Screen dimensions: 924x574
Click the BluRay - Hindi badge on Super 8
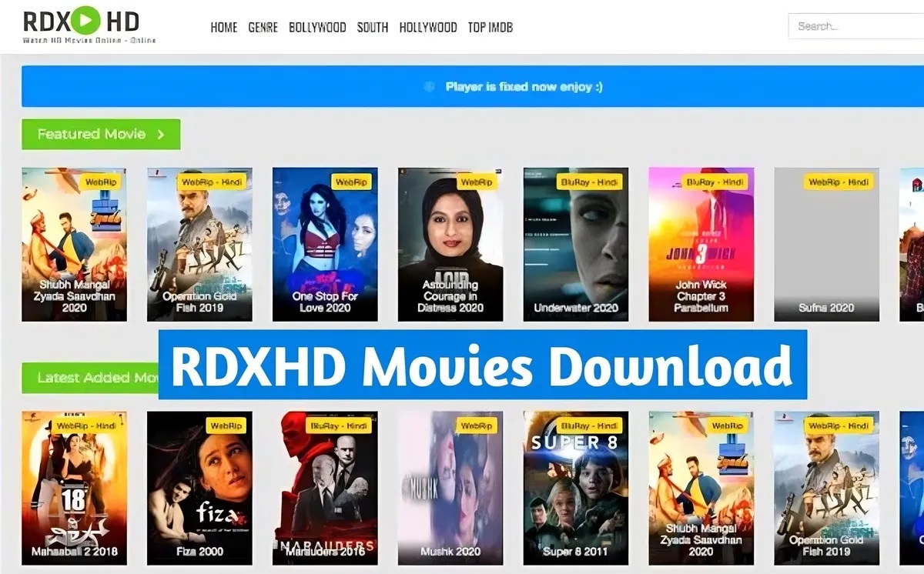[589, 426]
